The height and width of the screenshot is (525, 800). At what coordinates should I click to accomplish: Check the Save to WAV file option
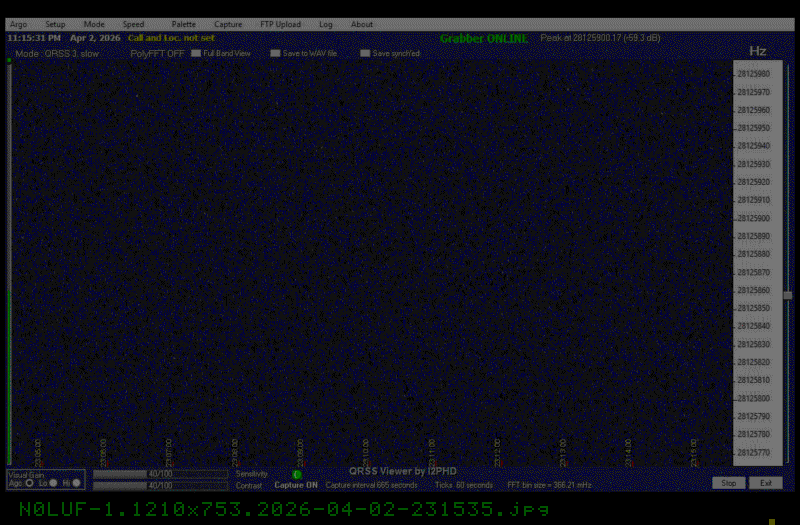276,53
